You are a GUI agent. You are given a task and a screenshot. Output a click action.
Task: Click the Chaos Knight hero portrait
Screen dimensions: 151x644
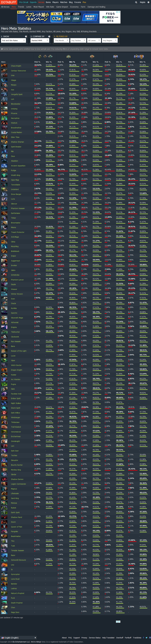(x=4, y=66)
